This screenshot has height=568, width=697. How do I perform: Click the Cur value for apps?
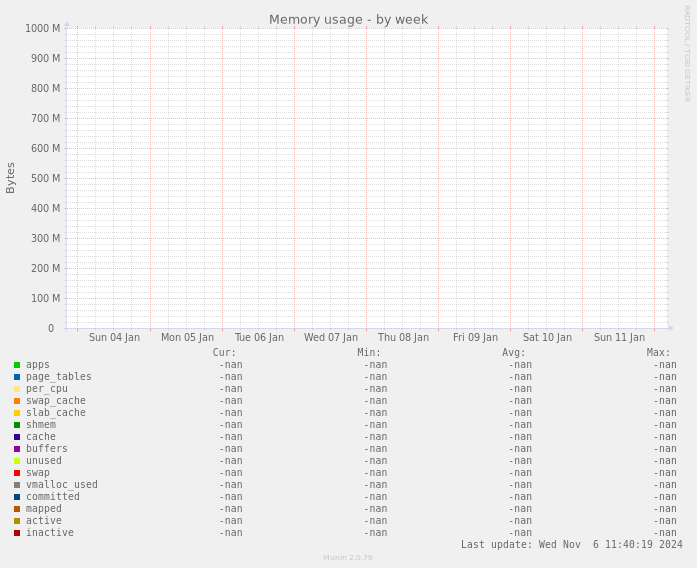pos(231,365)
